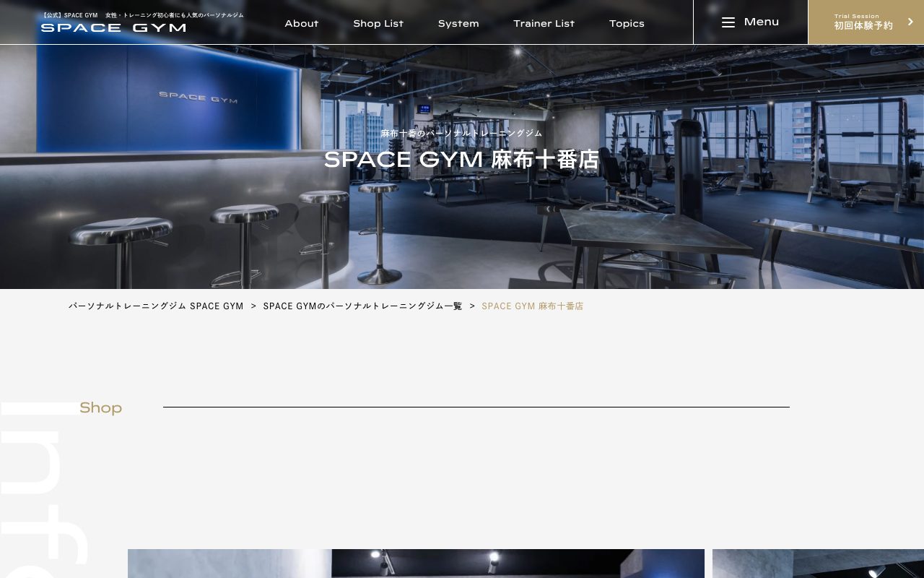The width and height of the screenshot is (924, 578).
Task: Select Topics in the navigation
Action: tap(627, 23)
